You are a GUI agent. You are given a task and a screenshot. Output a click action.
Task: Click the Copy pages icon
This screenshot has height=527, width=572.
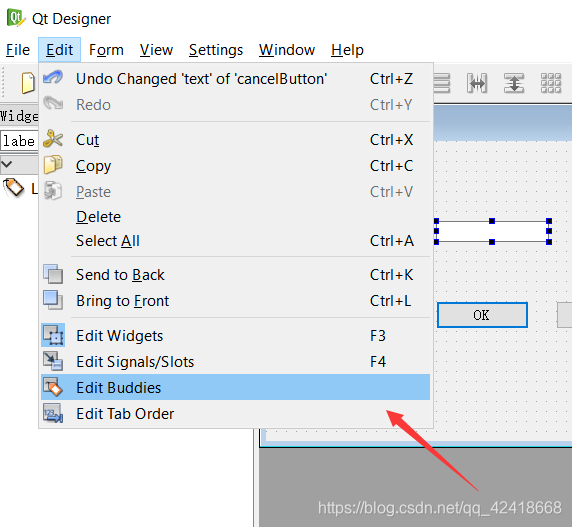[x=53, y=164]
